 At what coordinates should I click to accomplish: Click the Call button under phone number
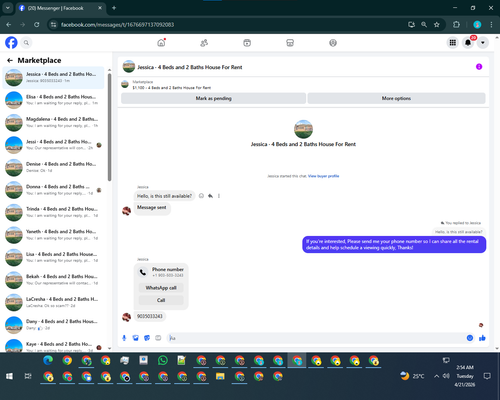pos(161,300)
